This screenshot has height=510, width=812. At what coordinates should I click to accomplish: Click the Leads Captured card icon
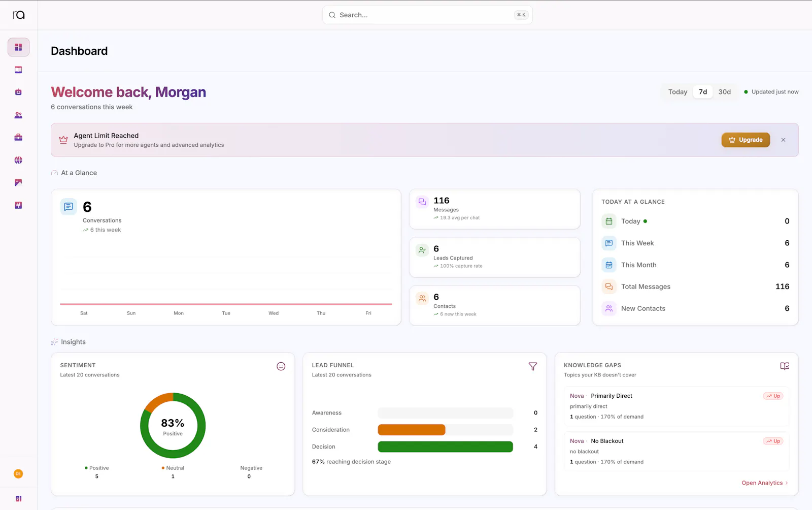pyautogui.click(x=422, y=250)
